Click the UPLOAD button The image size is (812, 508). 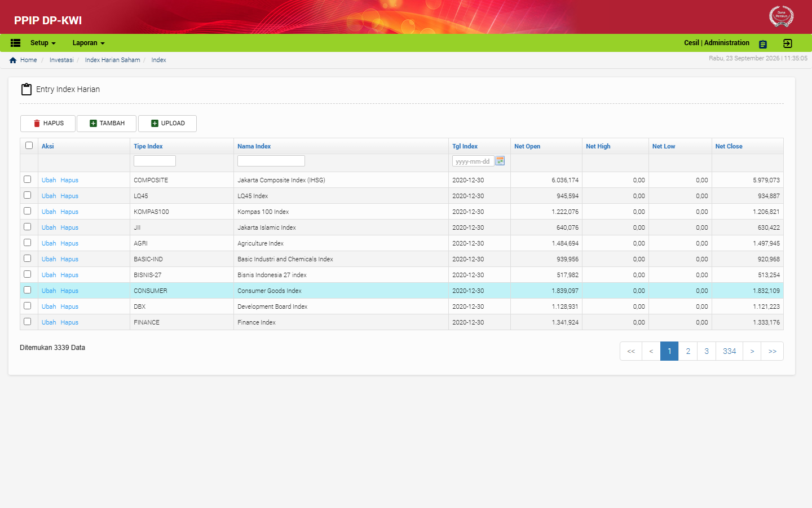click(167, 124)
